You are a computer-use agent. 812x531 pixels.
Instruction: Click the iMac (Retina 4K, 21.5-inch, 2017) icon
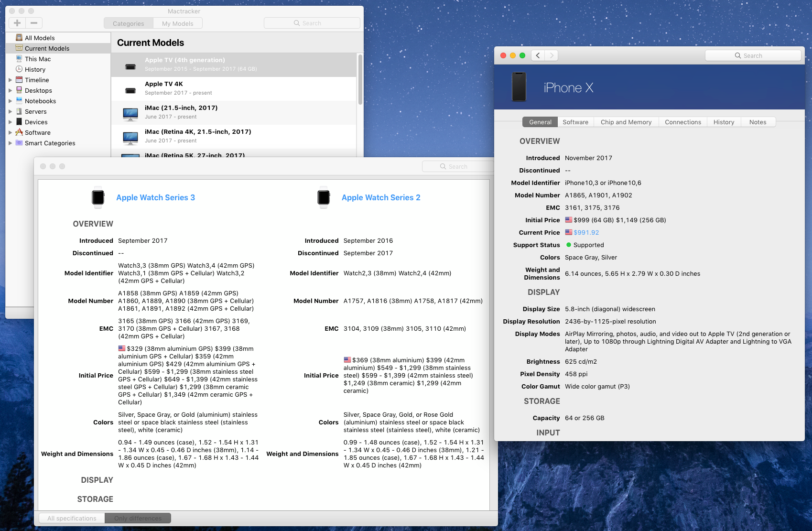point(130,138)
